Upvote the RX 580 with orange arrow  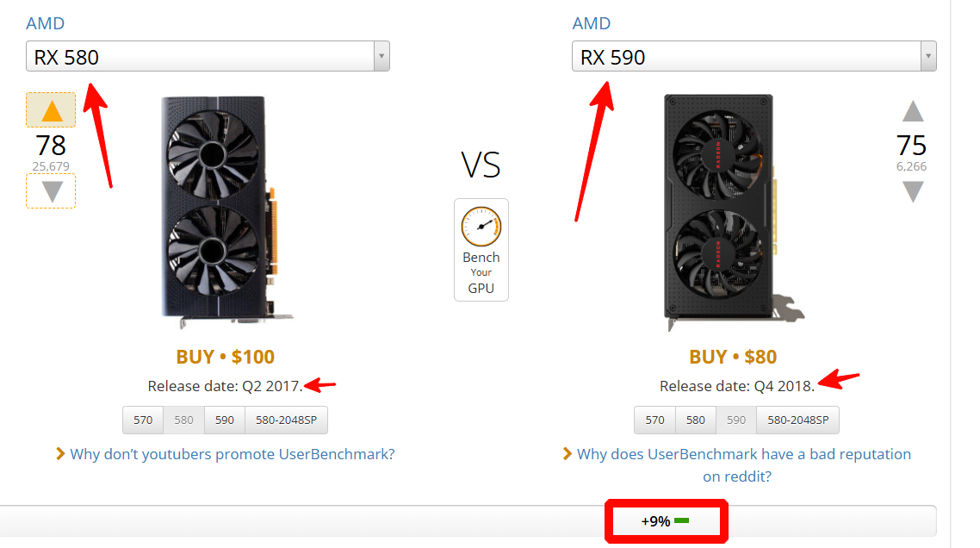tap(52, 110)
